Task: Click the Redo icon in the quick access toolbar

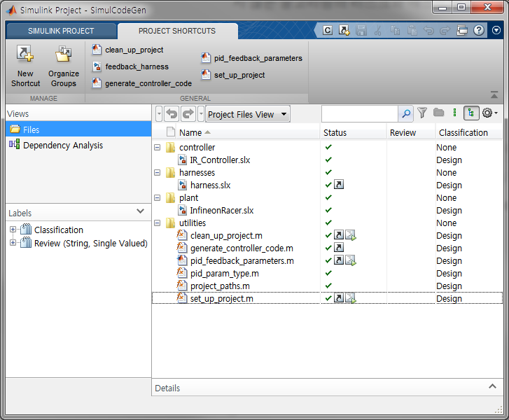Action: (x=445, y=31)
